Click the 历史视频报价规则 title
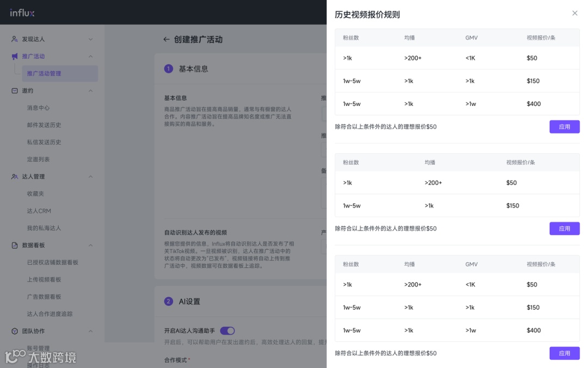588x368 pixels. [x=367, y=15]
